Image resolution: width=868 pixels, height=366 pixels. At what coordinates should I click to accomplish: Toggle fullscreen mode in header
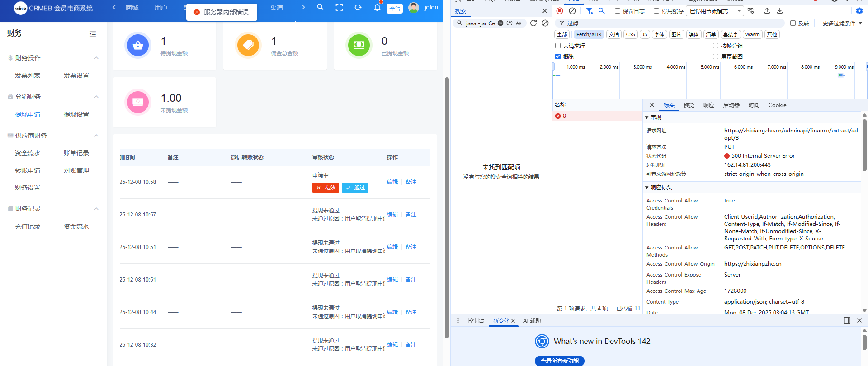tap(339, 8)
